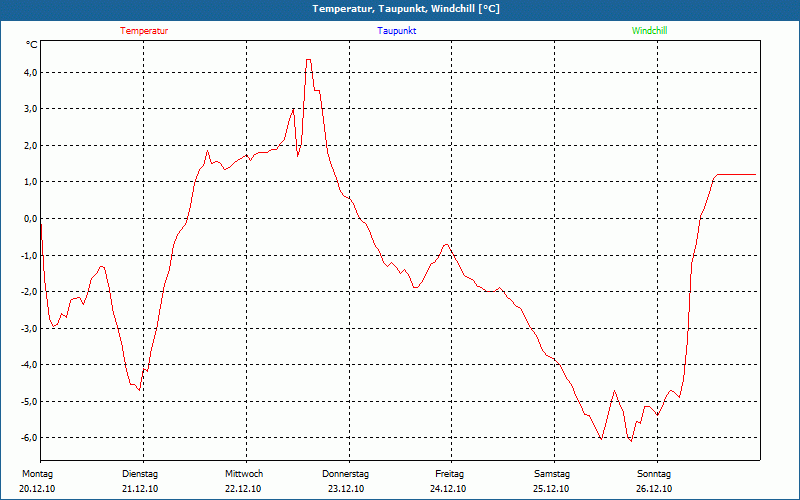Click the Dienstag day label
Image resolution: width=800 pixels, height=500 pixels.
click(140, 474)
